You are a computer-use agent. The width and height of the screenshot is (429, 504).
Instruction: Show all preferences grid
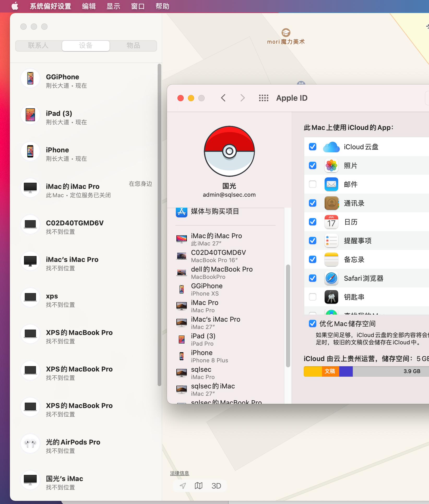[264, 98]
